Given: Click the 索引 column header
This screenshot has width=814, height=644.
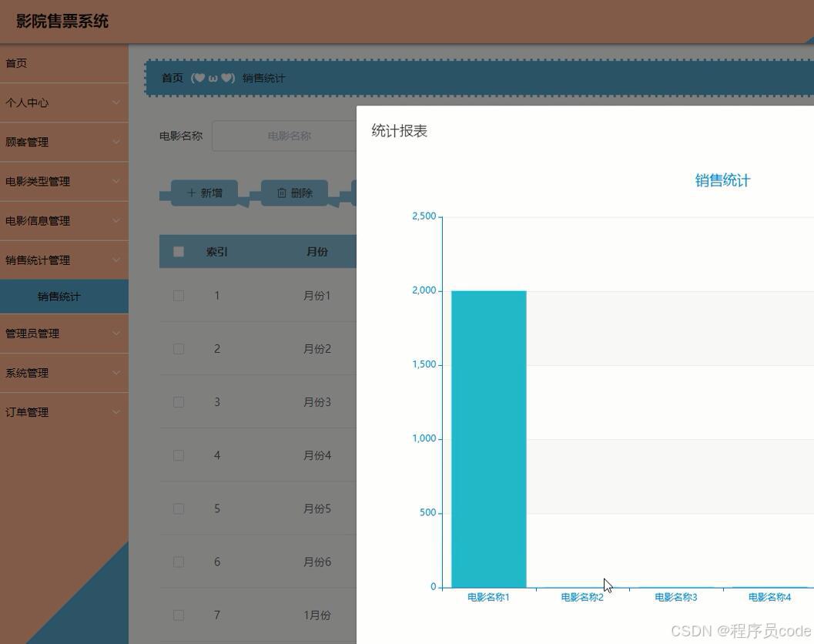Looking at the screenshot, I should [216, 252].
